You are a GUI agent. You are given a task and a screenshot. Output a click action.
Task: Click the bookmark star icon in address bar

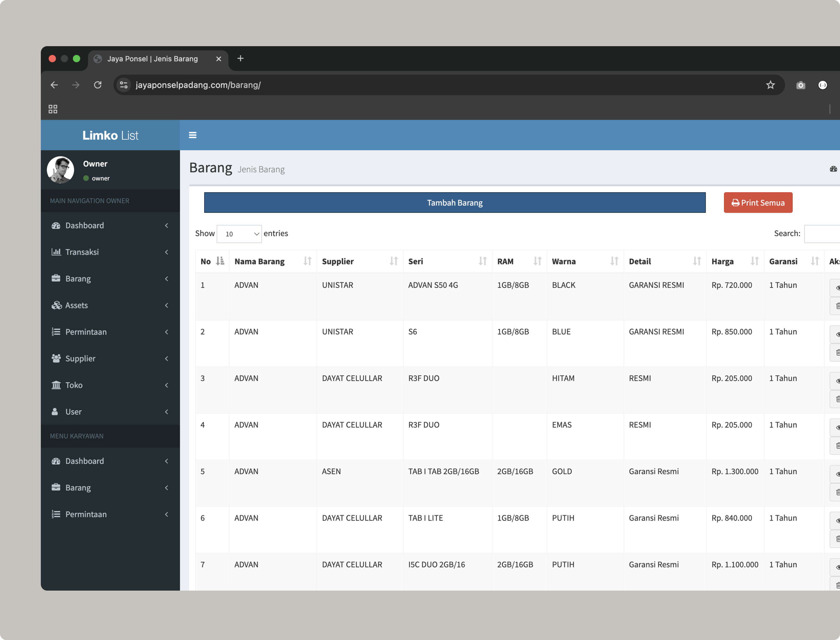[x=770, y=85]
